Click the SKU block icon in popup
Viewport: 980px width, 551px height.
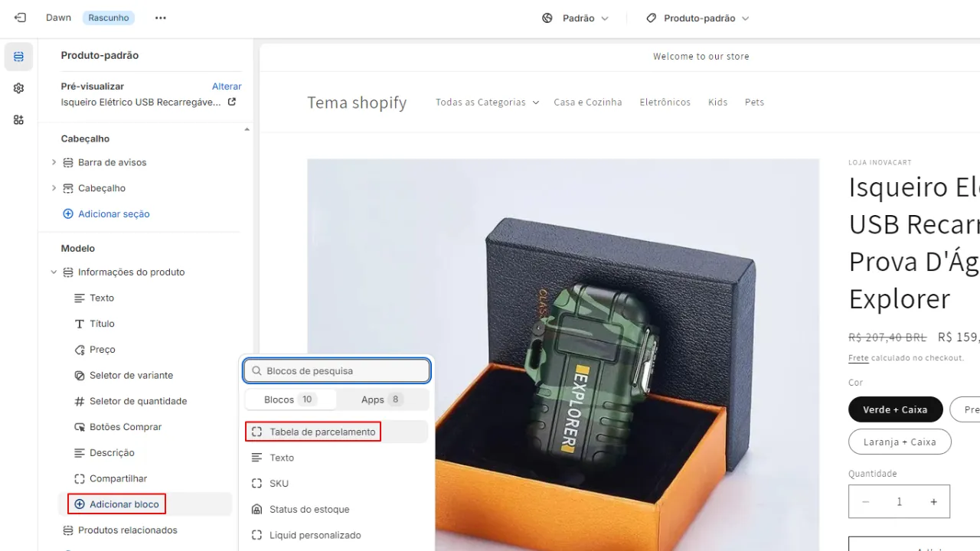[257, 484]
